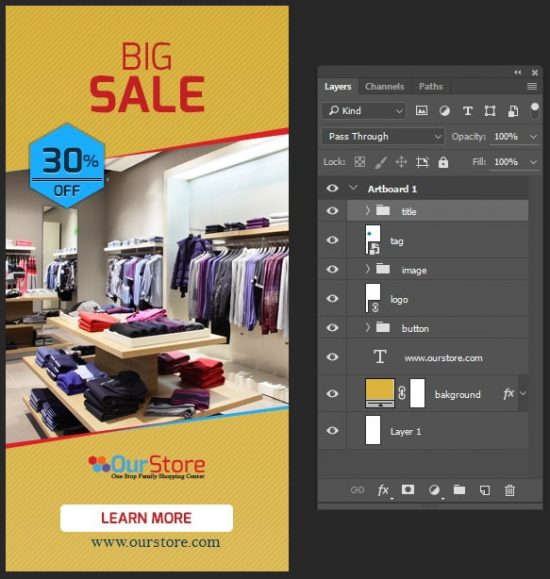The width and height of the screenshot is (550, 579).
Task: Lock transparent pixels icon
Action: pyautogui.click(x=360, y=162)
